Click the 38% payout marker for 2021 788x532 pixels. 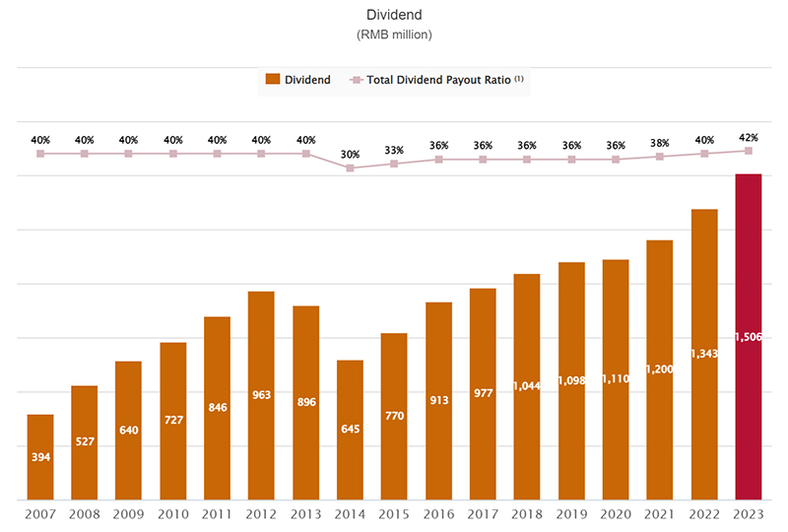click(x=660, y=157)
